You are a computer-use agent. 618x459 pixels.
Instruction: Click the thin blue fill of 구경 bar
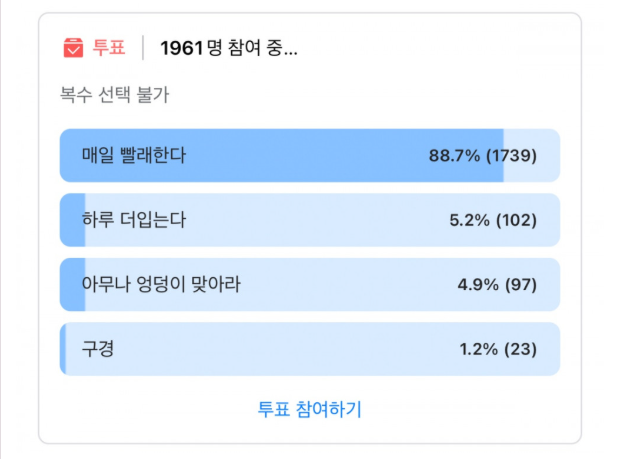[x=63, y=349]
